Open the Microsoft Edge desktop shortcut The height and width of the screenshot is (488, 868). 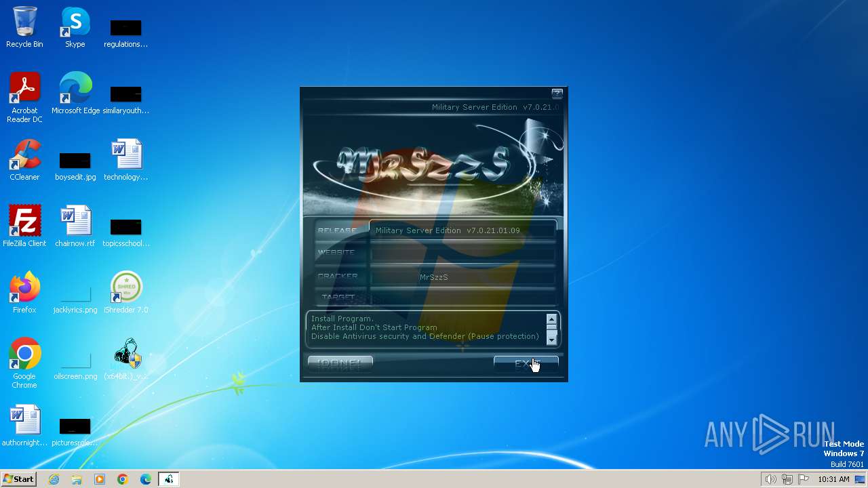coord(75,94)
